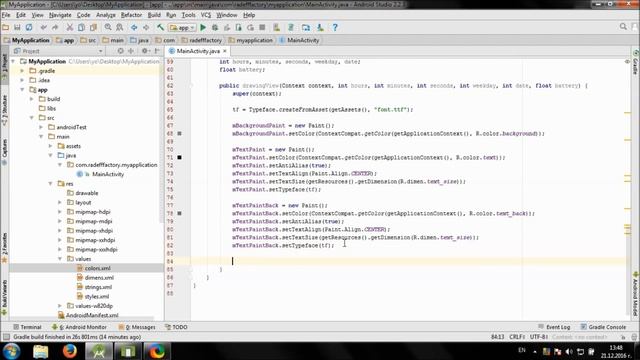Expand the build folder

coord(32,99)
